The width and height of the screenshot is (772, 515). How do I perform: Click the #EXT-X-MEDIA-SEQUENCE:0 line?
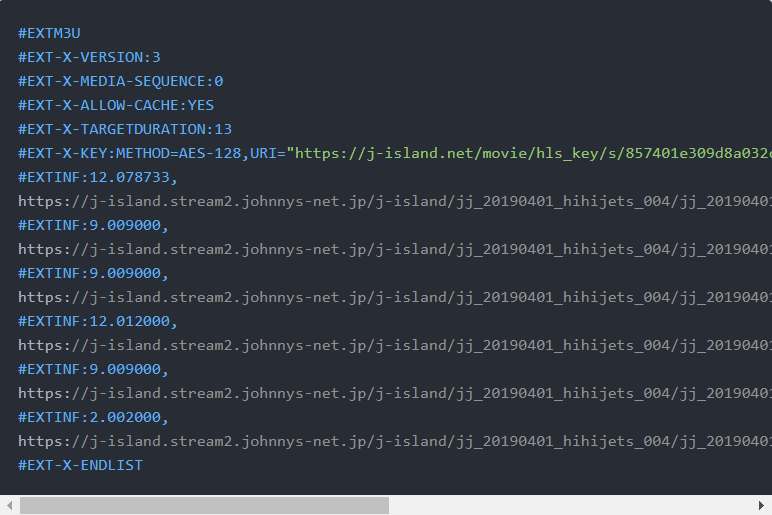click(120, 81)
